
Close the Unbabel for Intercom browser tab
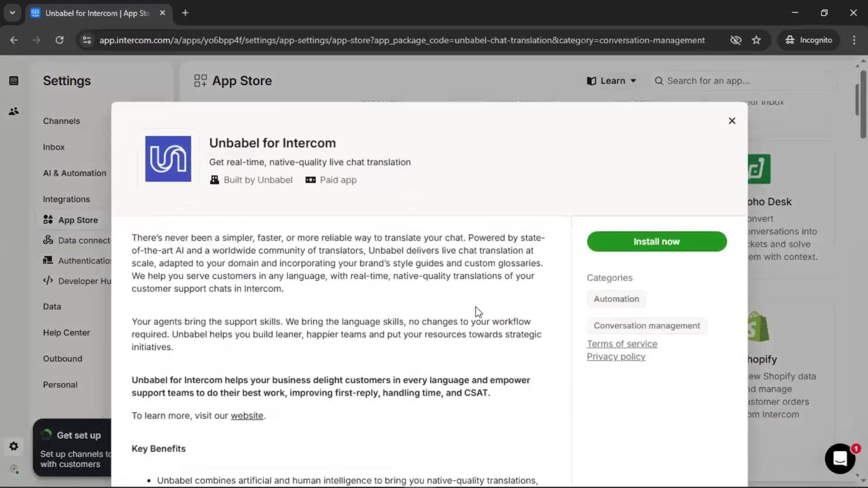[162, 13]
